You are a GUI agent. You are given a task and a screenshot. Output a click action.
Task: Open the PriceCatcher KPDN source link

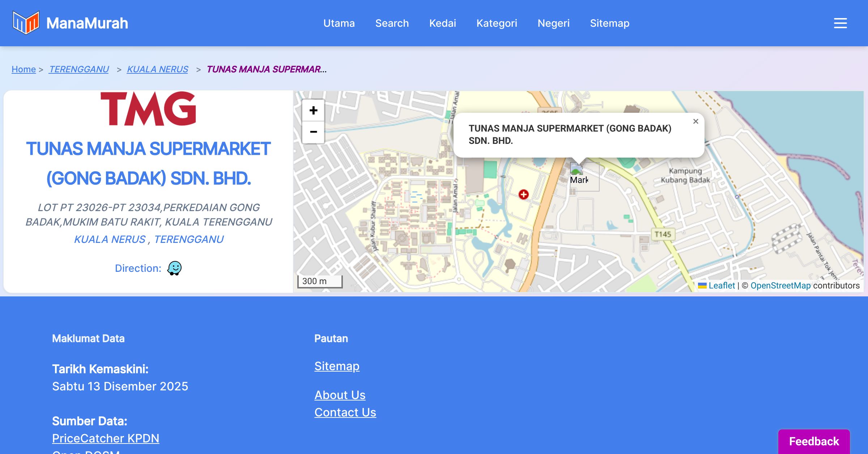tap(106, 438)
